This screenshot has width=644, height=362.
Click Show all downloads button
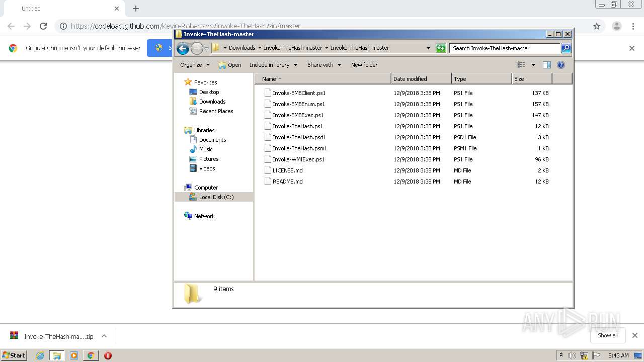point(608,335)
